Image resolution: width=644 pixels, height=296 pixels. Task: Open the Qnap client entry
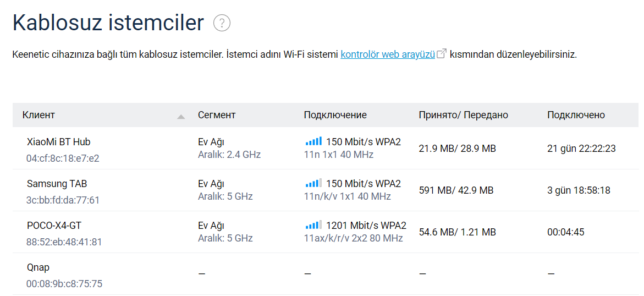click(x=38, y=267)
